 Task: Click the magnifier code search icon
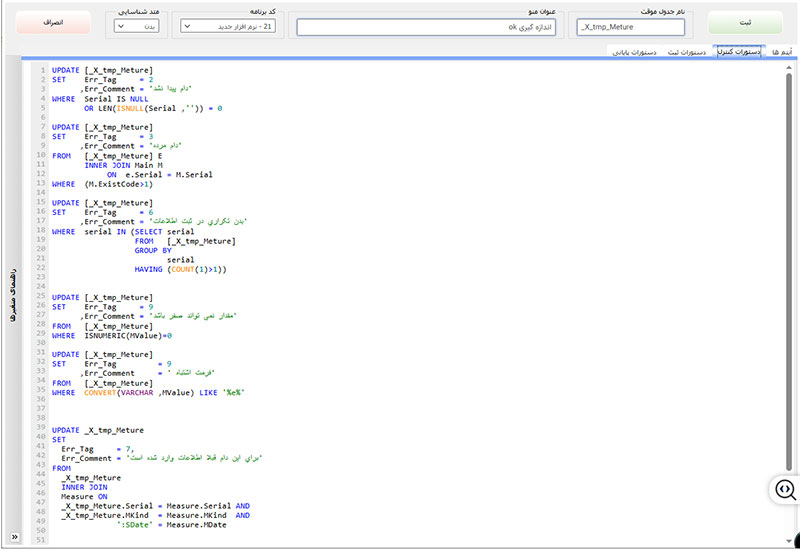[785, 490]
